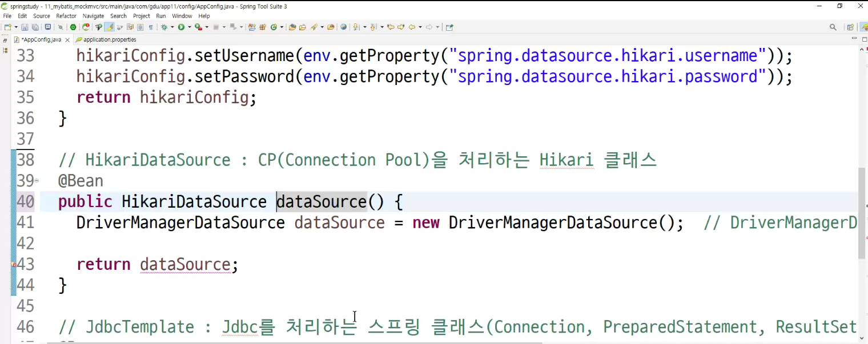The image size is (868, 344).
Task: Expand the Next Annotation dropdown arrow
Action: 365,27
